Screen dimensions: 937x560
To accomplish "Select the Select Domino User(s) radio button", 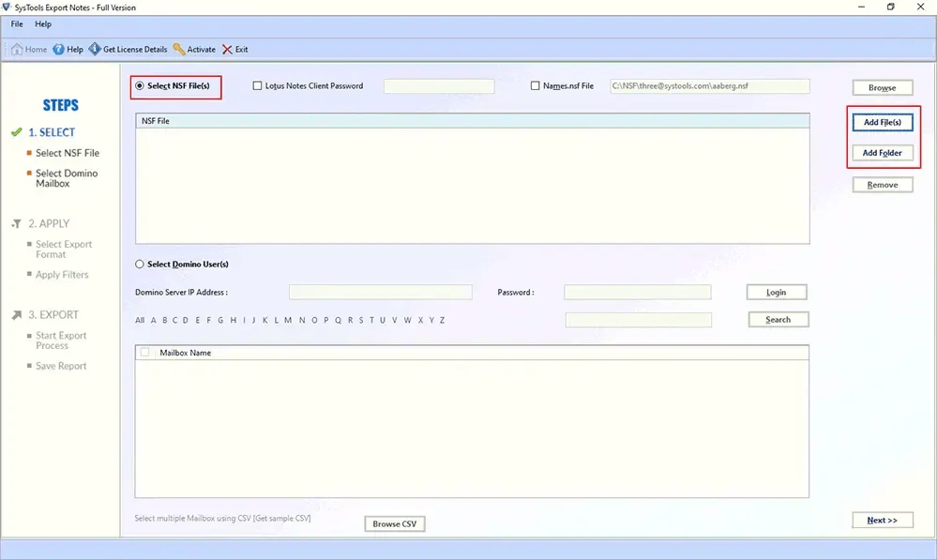I will click(x=139, y=264).
